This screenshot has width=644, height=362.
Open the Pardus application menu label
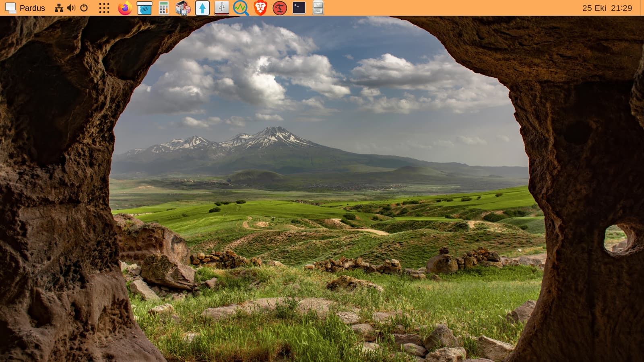point(32,8)
